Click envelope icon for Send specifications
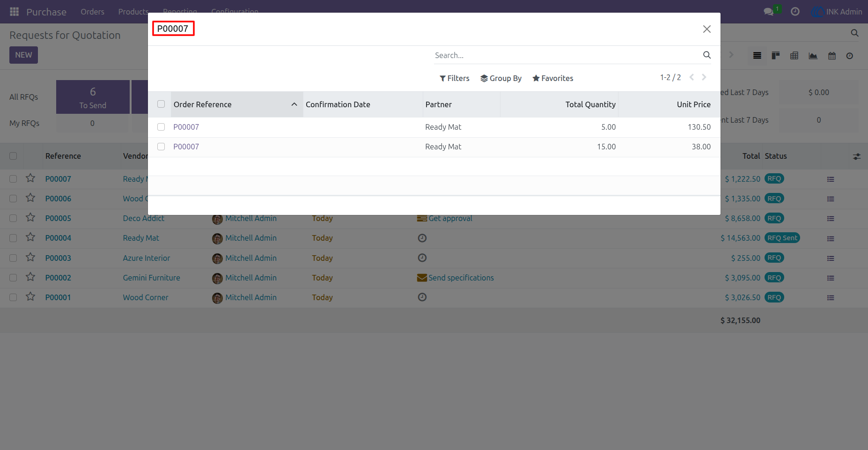868x450 pixels. point(422,278)
